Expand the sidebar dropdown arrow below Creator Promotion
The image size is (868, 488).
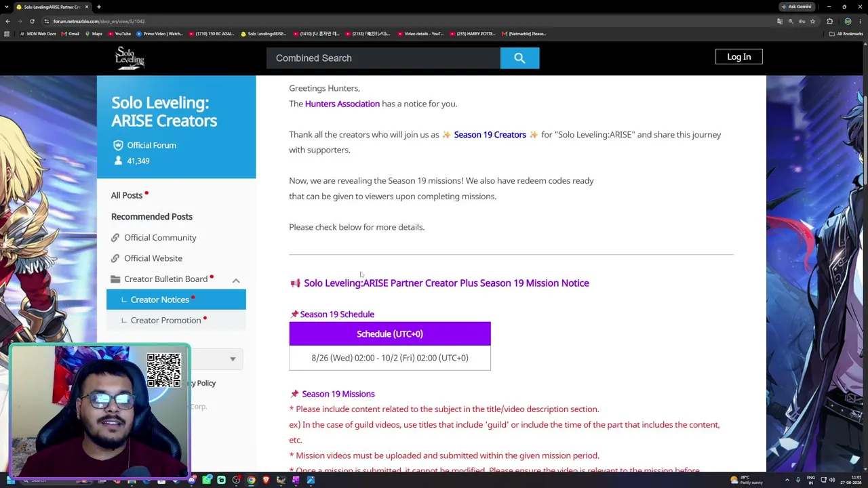click(x=233, y=359)
